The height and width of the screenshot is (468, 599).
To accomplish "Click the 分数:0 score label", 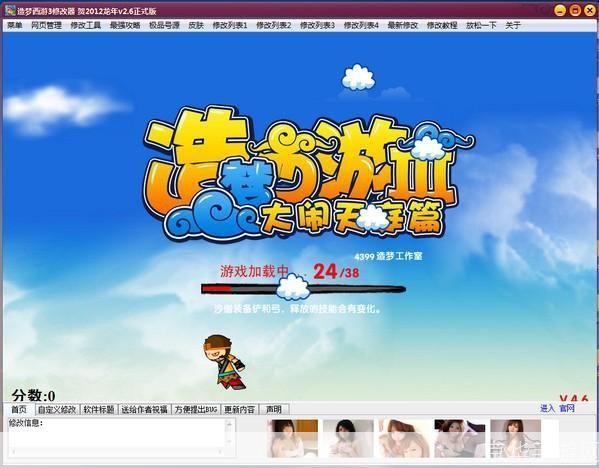I will (x=33, y=395).
